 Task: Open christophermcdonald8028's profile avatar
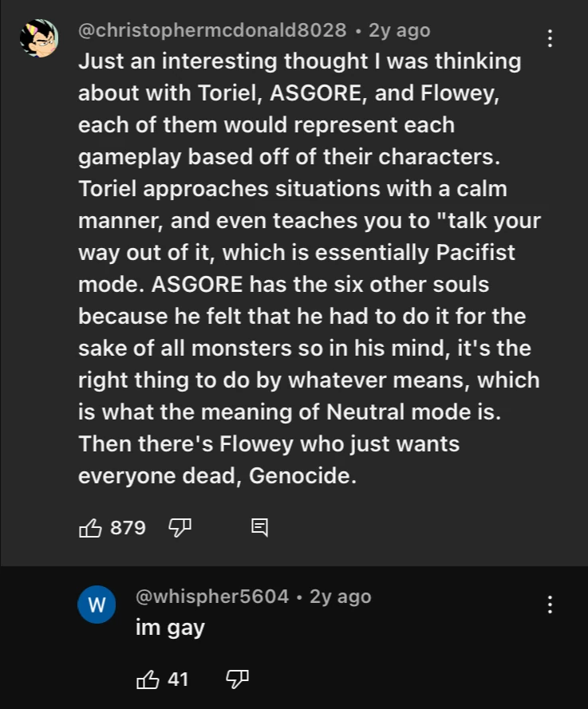pos(38,38)
